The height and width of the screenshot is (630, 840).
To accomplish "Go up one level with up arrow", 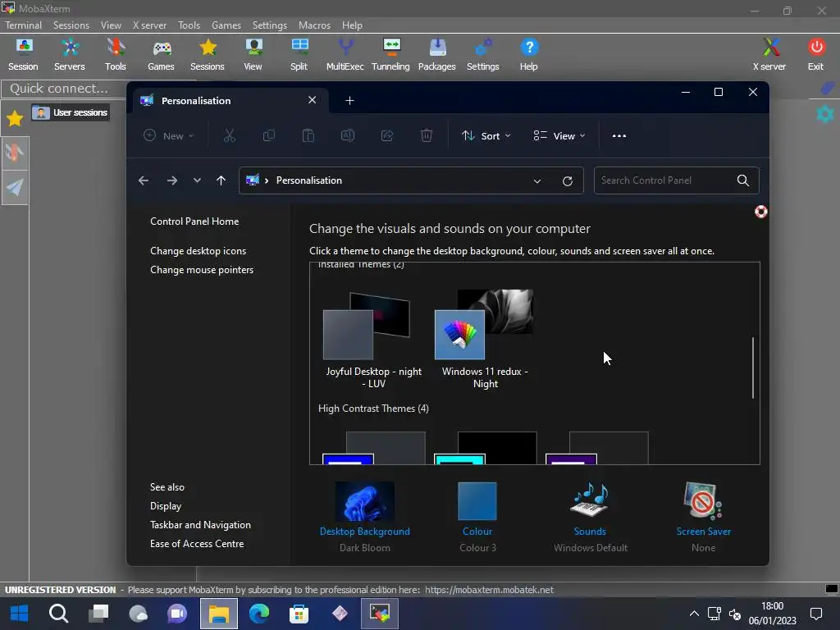I will pyautogui.click(x=221, y=180).
